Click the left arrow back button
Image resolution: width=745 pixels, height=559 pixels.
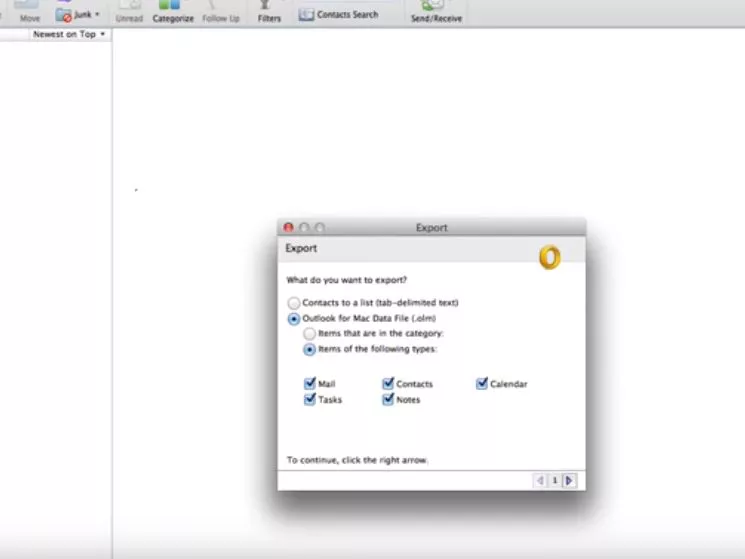click(540, 481)
